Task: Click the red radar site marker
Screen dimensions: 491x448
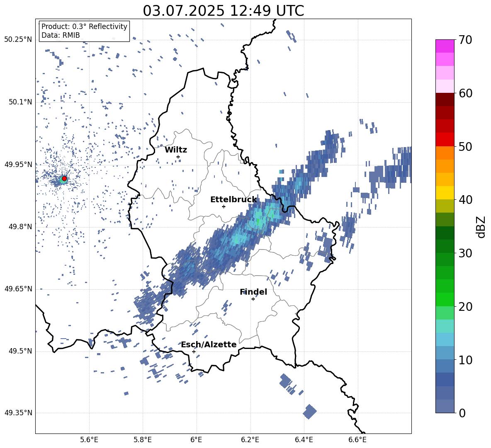Action: pos(64,179)
